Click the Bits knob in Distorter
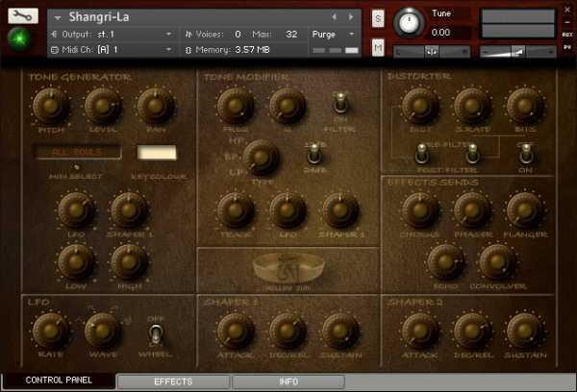The height and width of the screenshot is (392, 577). [525, 106]
